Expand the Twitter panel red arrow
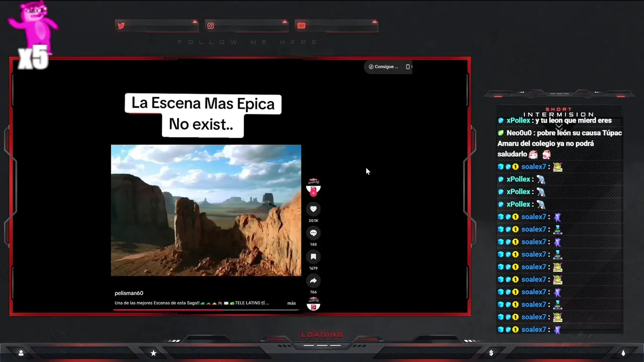Screen dimensions: 644x362 195,22
